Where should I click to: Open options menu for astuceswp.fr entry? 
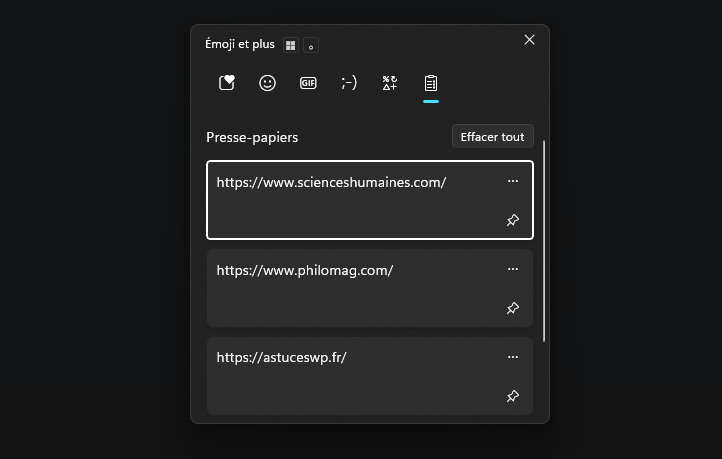(x=512, y=357)
